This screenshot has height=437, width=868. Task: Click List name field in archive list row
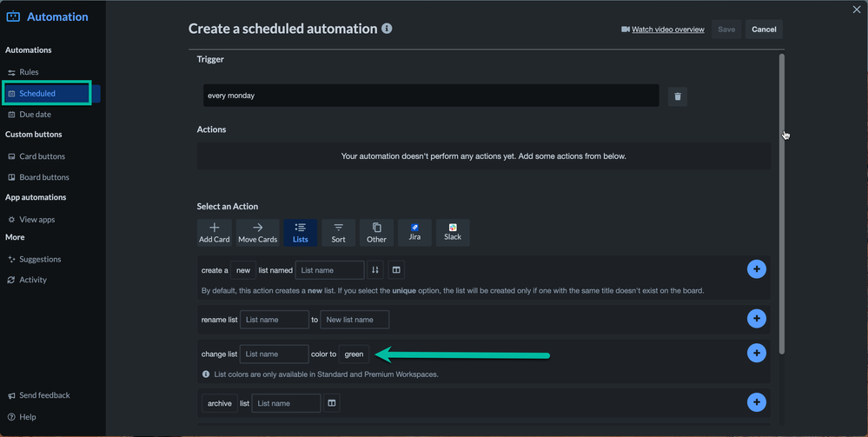pyautogui.click(x=286, y=403)
